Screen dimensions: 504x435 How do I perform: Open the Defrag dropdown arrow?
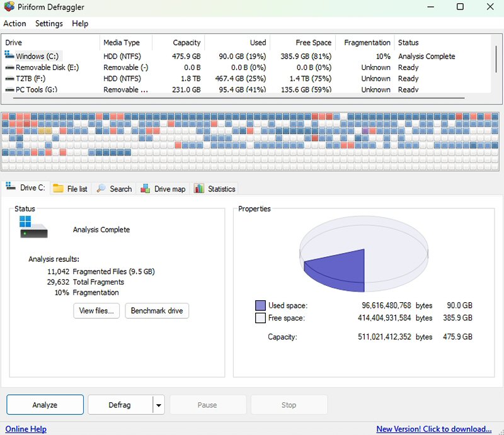click(158, 405)
